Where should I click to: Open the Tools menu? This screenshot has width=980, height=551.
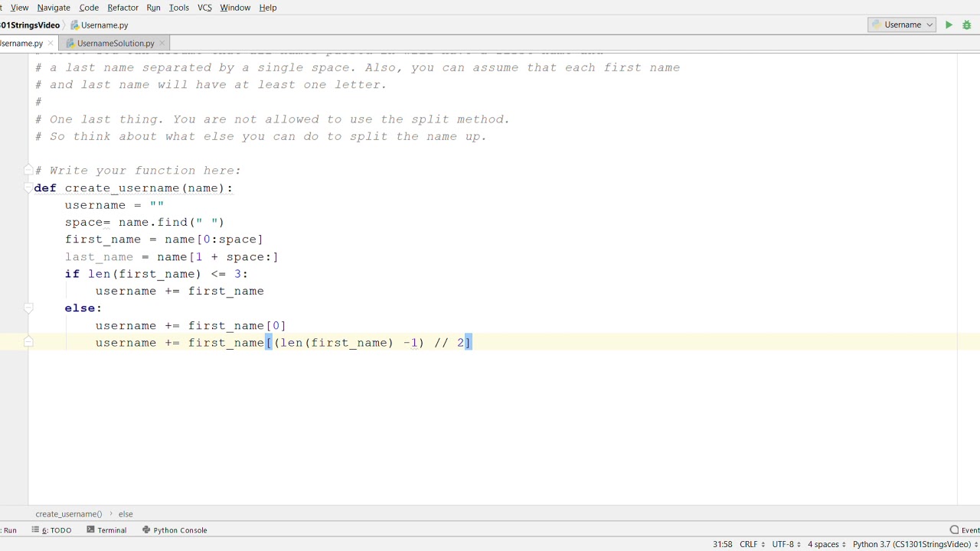point(179,8)
